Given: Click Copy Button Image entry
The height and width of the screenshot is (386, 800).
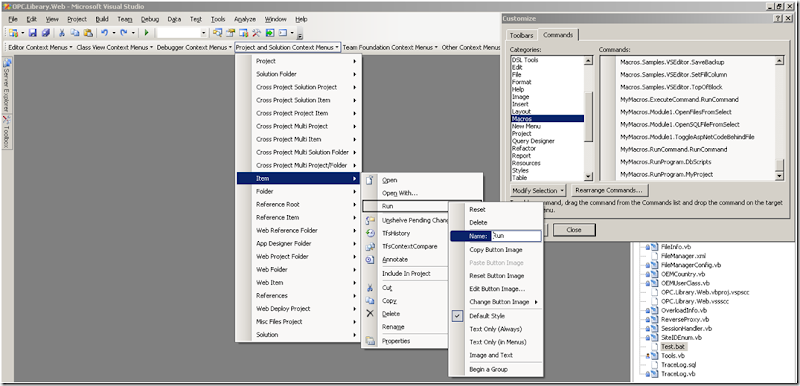Looking at the screenshot, I should [x=496, y=250].
